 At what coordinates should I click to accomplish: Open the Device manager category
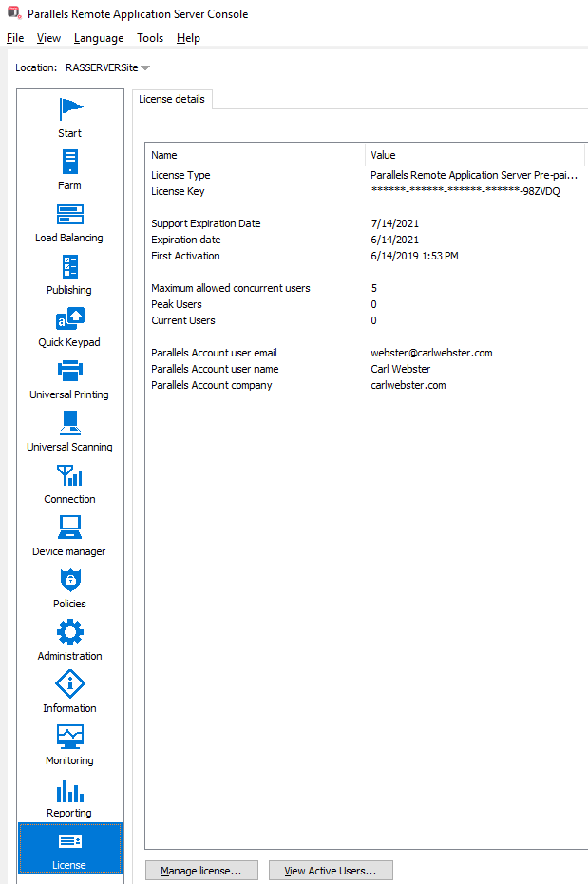click(x=69, y=536)
